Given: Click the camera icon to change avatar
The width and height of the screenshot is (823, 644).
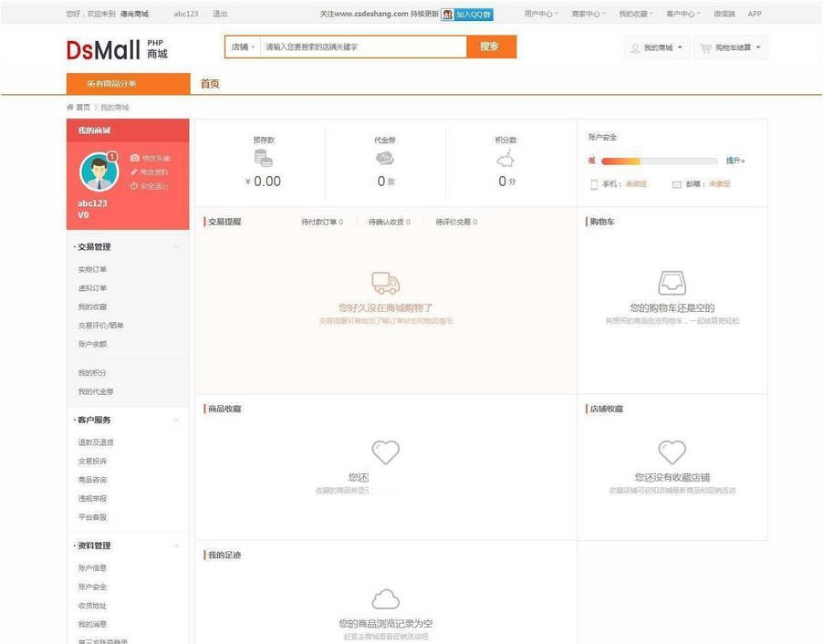Looking at the screenshot, I should pyautogui.click(x=135, y=158).
